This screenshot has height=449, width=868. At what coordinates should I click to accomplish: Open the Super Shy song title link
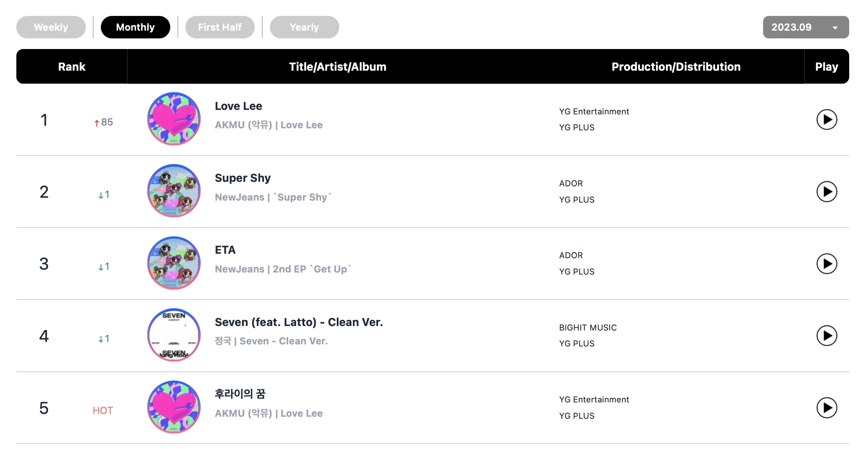tap(243, 178)
